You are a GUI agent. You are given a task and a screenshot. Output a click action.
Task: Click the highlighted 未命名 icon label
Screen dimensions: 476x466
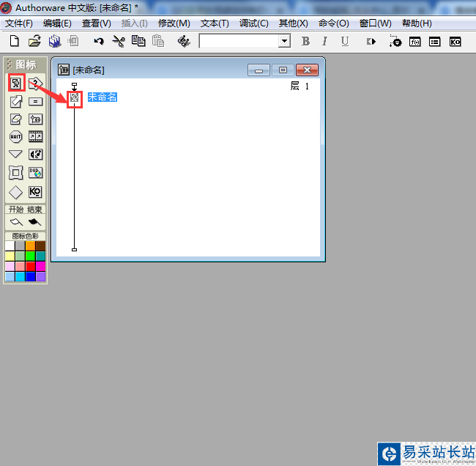103,97
